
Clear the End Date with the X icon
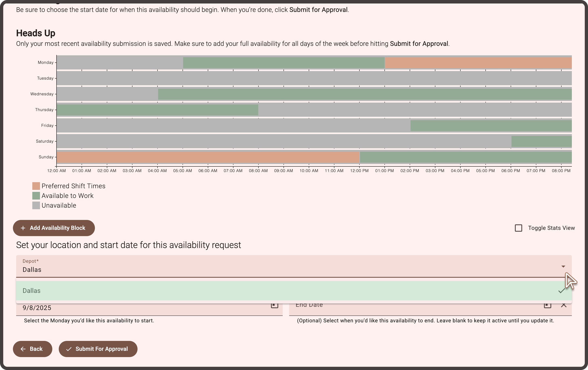(x=564, y=305)
